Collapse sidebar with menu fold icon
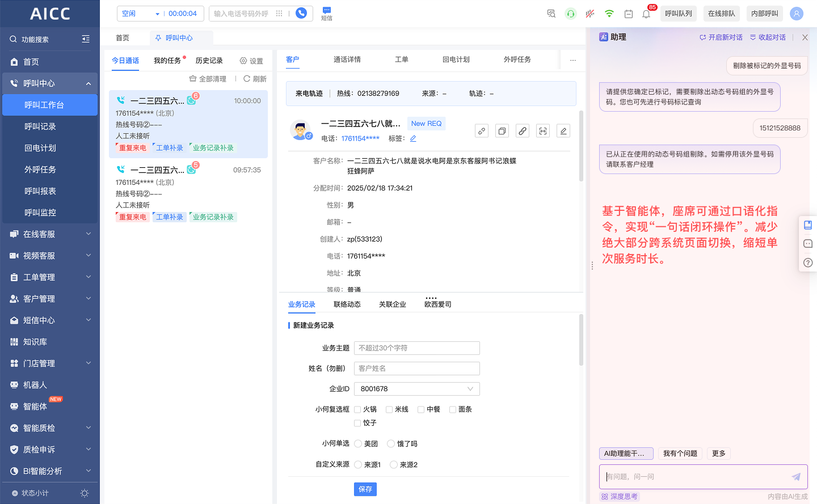 [86, 39]
